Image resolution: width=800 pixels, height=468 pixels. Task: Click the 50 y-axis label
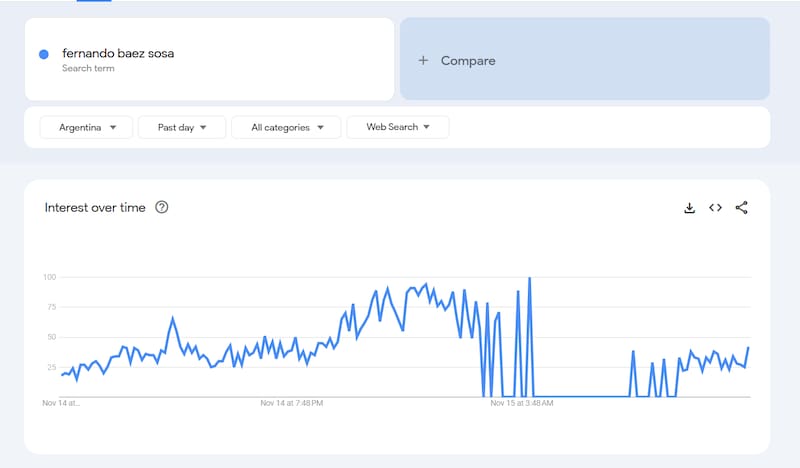(x=52, y=337)
